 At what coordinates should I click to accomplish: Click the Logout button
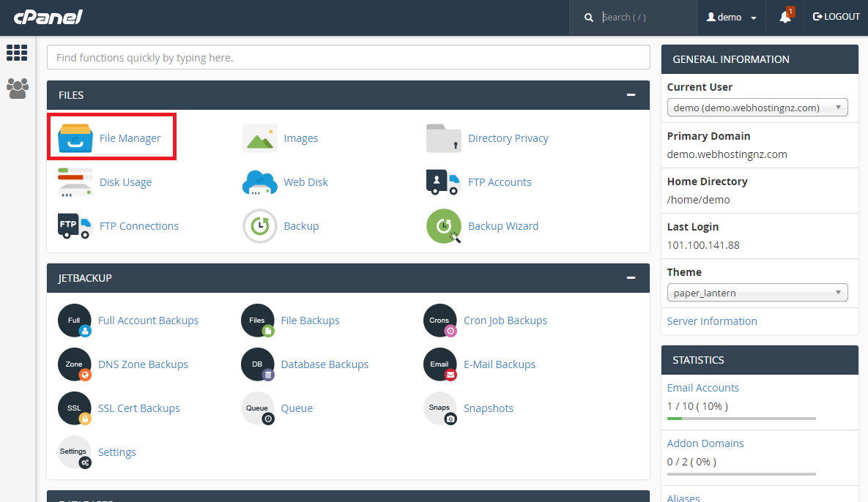coord(836,17)
